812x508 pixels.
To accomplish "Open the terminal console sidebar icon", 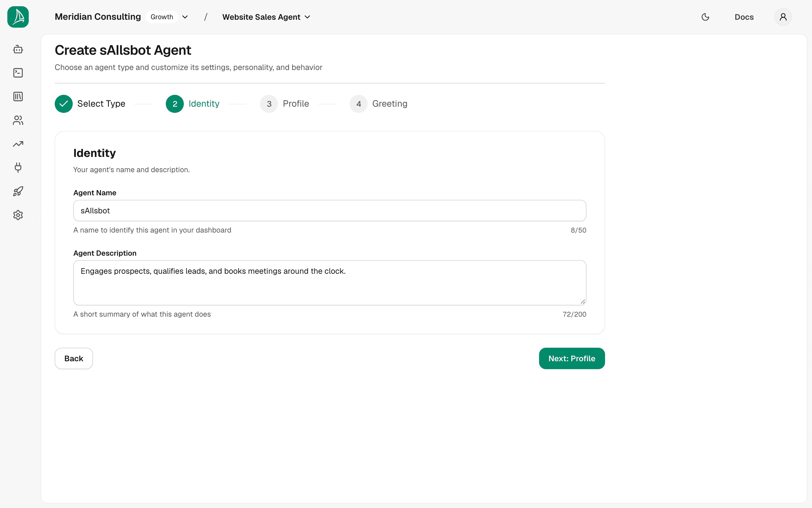I will pyautogui.click(x=18, y=73).
